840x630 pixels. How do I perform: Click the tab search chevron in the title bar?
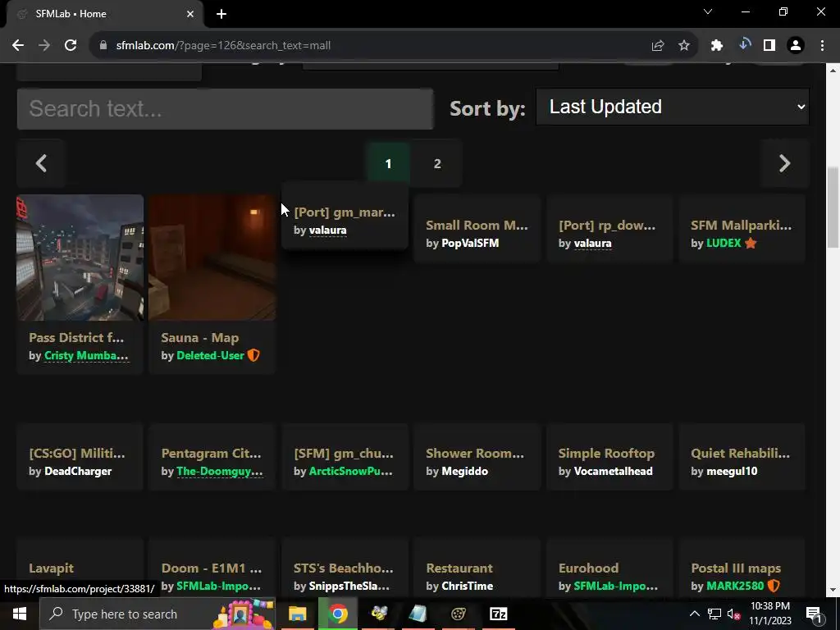click(x=708, y=11)
